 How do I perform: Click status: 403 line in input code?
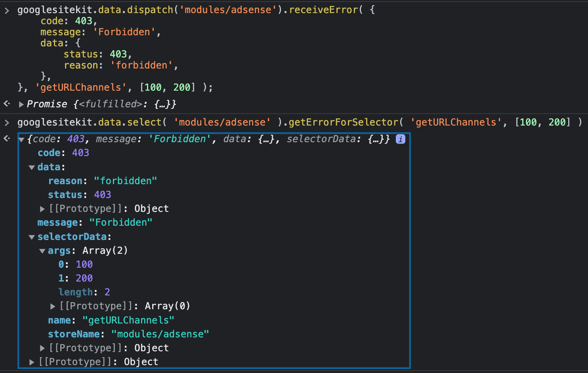[98, 54]
